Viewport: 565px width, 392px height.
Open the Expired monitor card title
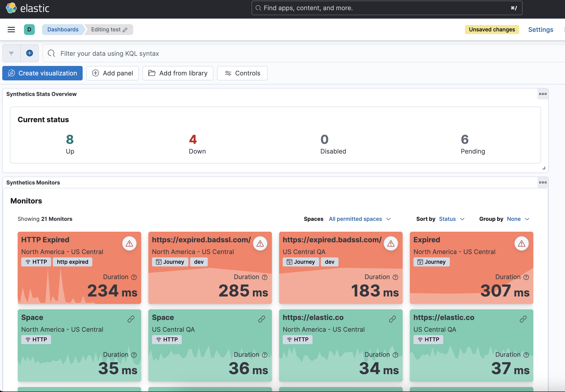point(427,240)
